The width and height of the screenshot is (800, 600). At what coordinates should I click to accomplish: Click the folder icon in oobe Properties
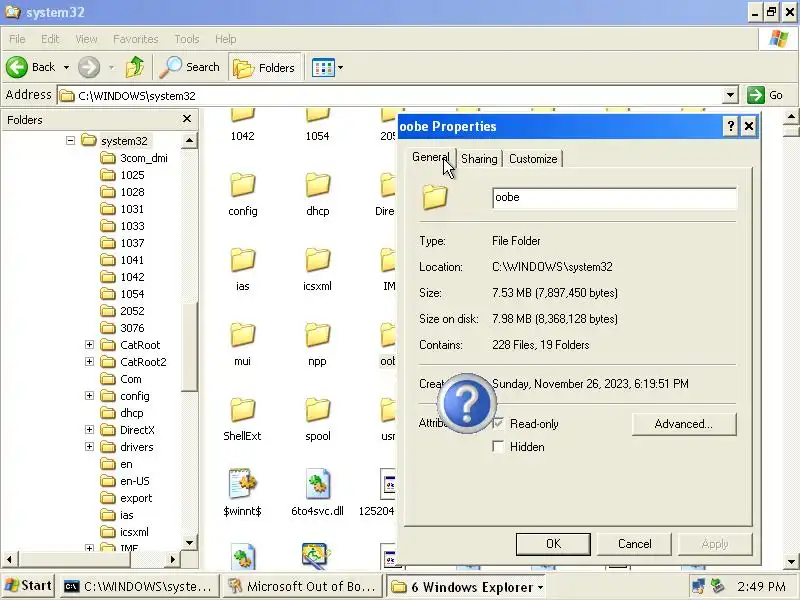pyautogui.click(x=435, y=197)
